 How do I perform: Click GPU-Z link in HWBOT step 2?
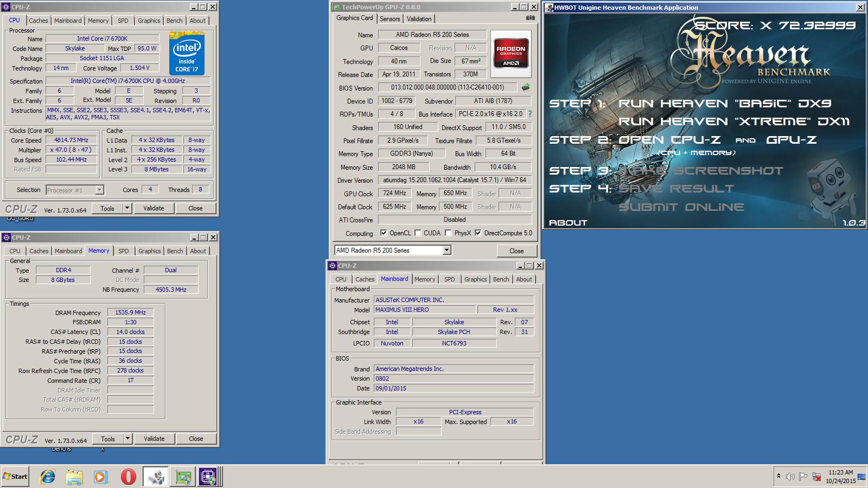(791, 140)
